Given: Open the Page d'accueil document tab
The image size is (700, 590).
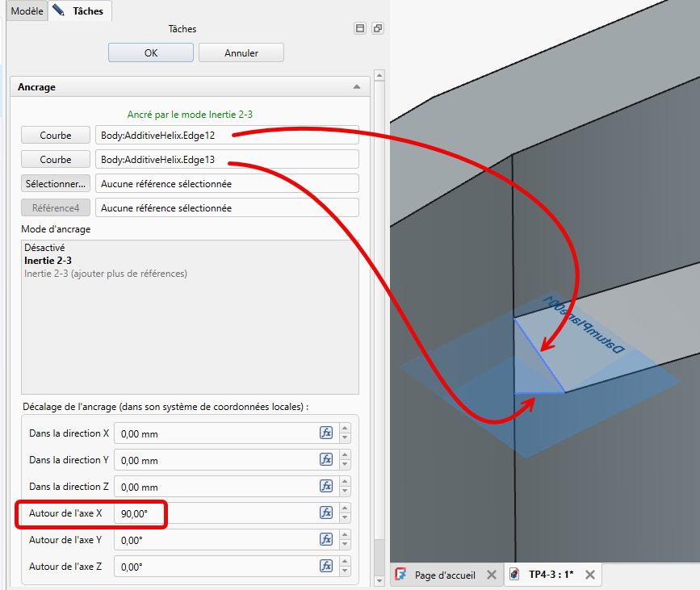Looking at the screenshot, I should click(x=444, y=575).
